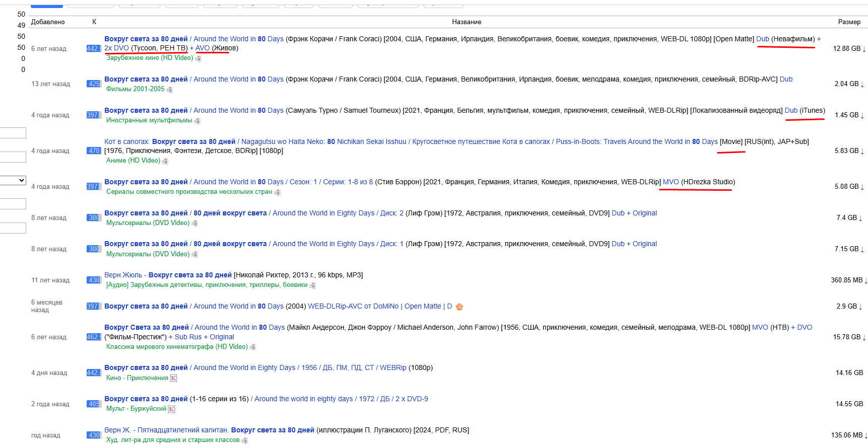The height and width of the screenshot is (447, 868).
Task: Open WEB-DLRip-AVC от DoMiNo title
Action: (278, 307)
